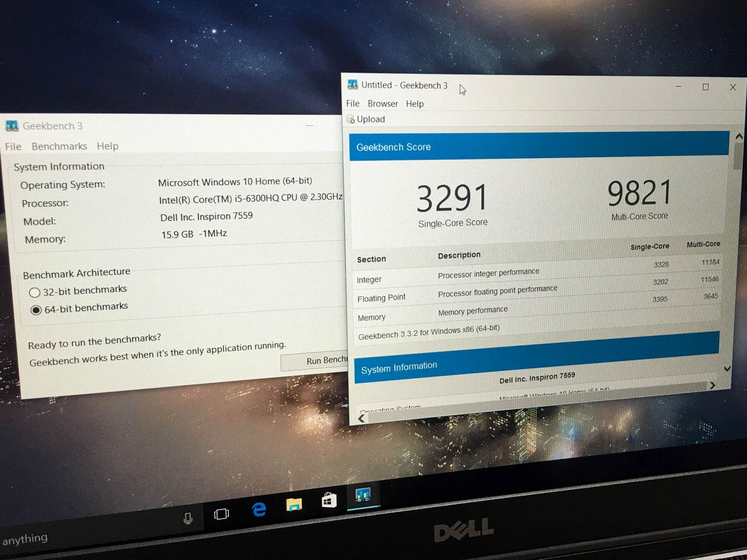Image resolution: width=747 pixels, height=560 pixels.
Task: Click the Integer multi-core value 11184
Action: (710, 262)
